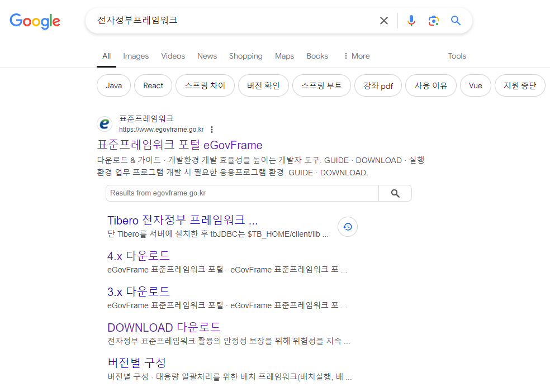550x392 pixels.
Task: Click the history clock icon near Tibero
Action: click(x=348, y=227)
